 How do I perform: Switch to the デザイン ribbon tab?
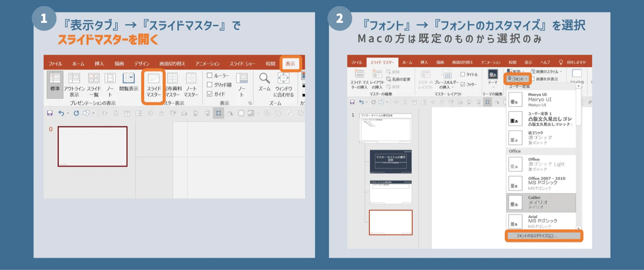tap(142, 63)
